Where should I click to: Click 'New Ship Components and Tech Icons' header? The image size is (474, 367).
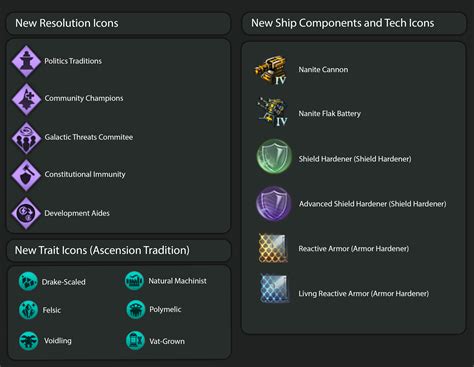pos(343,23)
